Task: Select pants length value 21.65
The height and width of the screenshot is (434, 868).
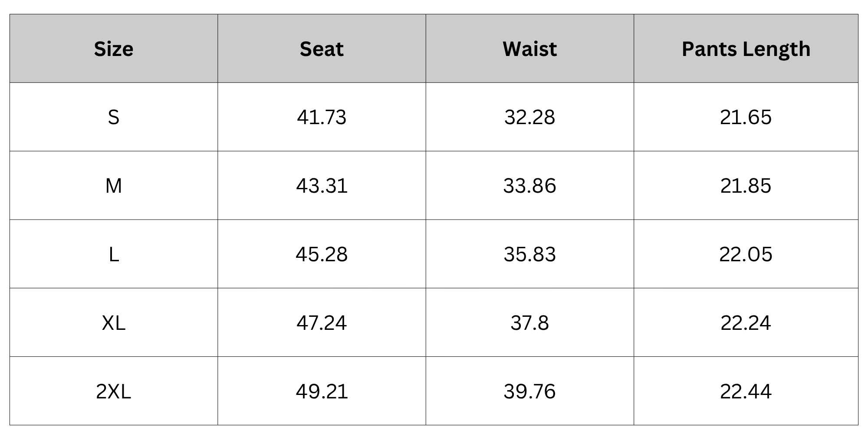Action: (x=746, y=117)
